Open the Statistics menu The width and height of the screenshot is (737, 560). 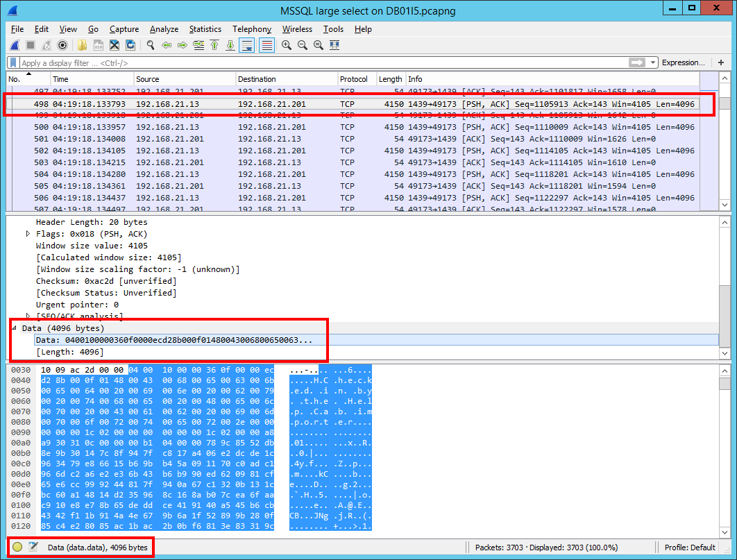pyautogui.click(x=205, y=29)
